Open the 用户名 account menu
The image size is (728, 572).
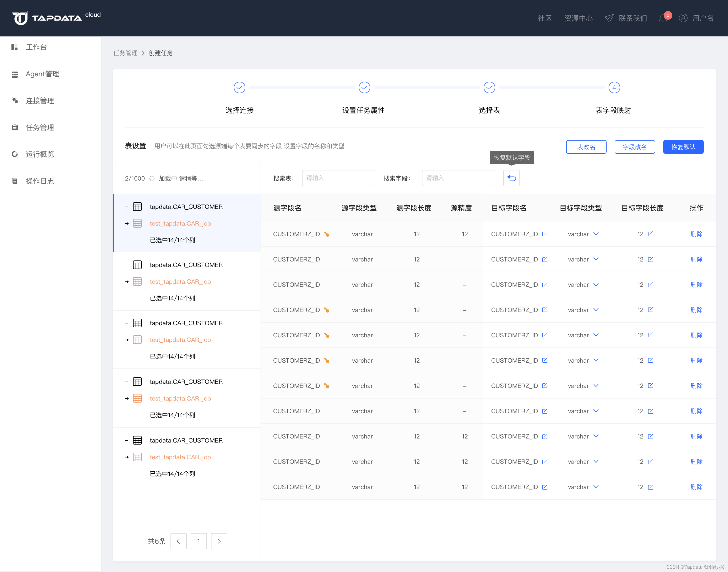pyautogui.click(x=703, y=18)
